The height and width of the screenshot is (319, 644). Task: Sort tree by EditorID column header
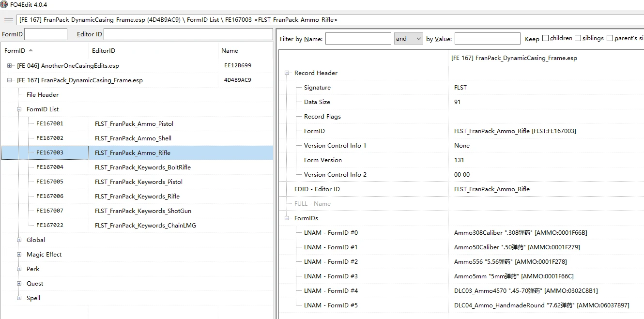(x=153, y=50)
